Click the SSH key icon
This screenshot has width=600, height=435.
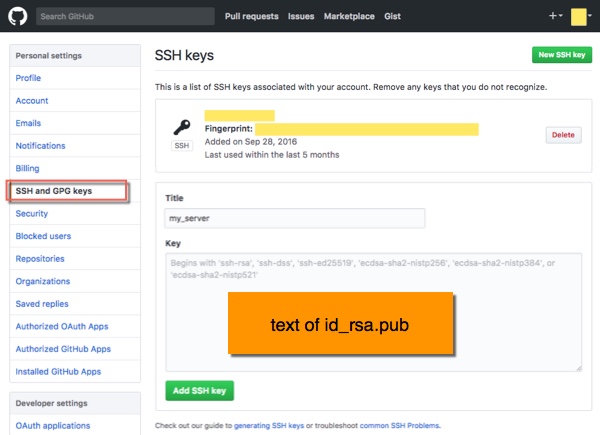tap(182, 127)
